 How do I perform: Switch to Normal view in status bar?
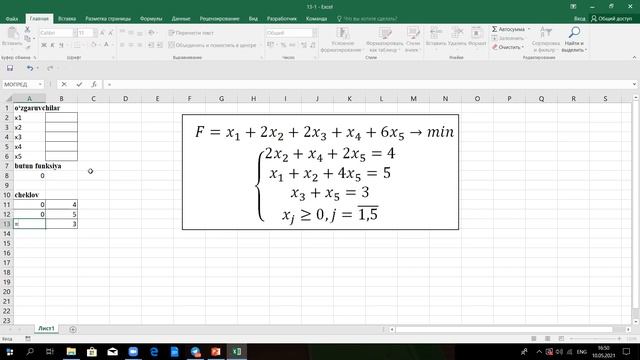click(x=533, y=339)
